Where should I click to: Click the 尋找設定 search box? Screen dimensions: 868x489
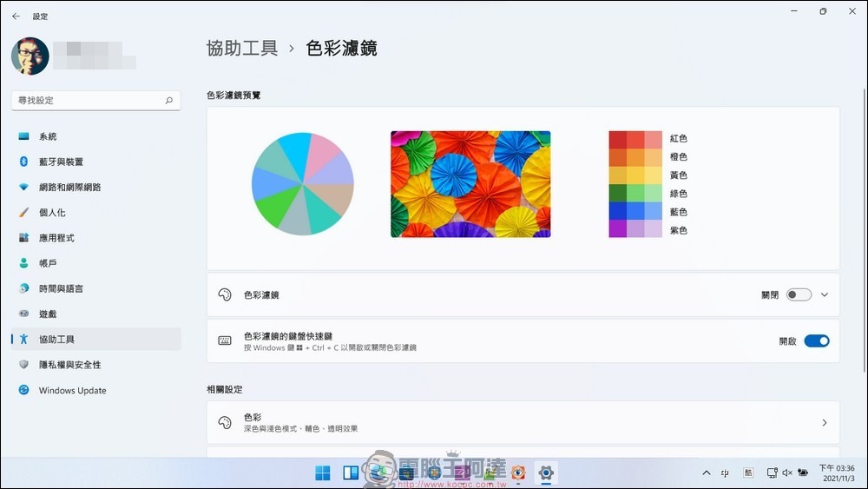(x=89, y=101)
